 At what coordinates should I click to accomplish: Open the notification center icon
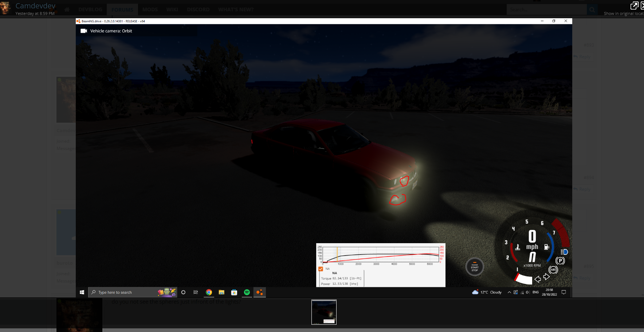click(563, 292)
